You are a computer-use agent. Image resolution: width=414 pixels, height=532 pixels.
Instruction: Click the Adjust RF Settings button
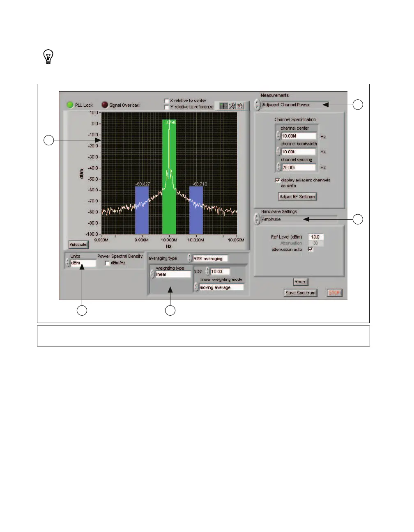[x=297, y=197]
